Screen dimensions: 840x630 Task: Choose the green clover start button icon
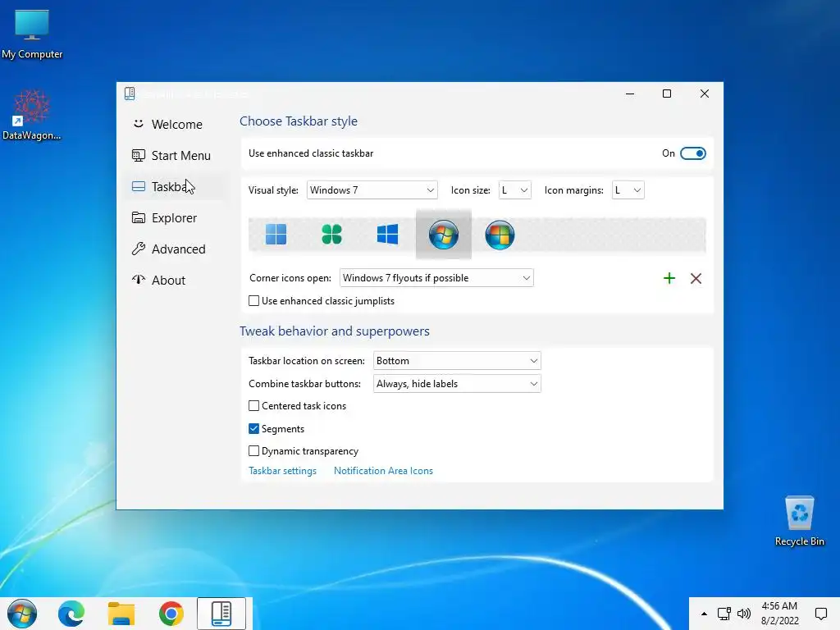click(x=331, y=234)
